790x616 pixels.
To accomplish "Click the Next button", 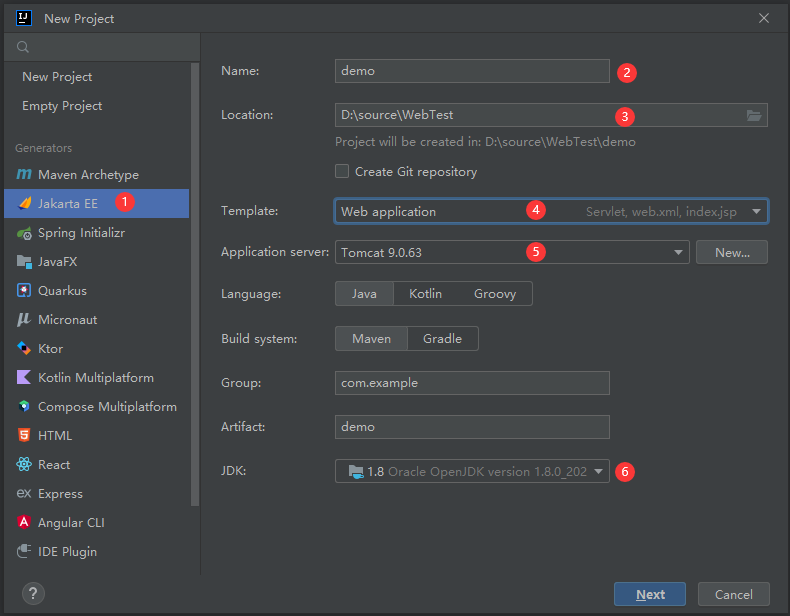I will (650, 594).
